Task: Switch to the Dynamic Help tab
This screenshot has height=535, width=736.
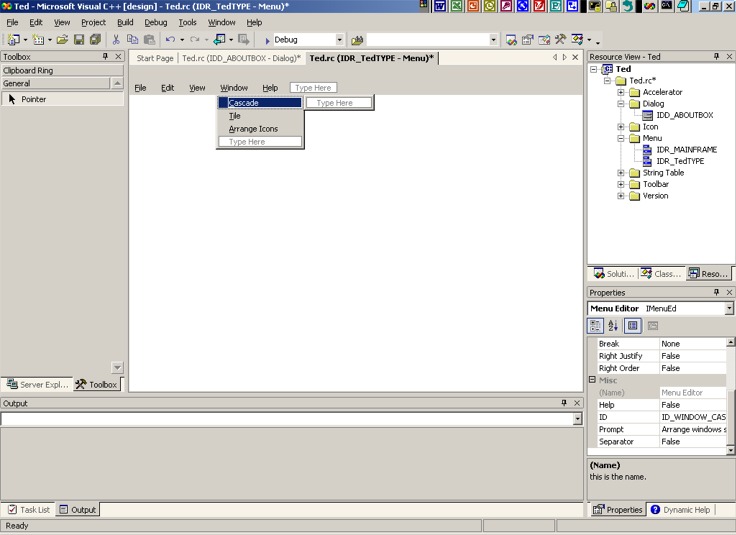Action: 681,510
